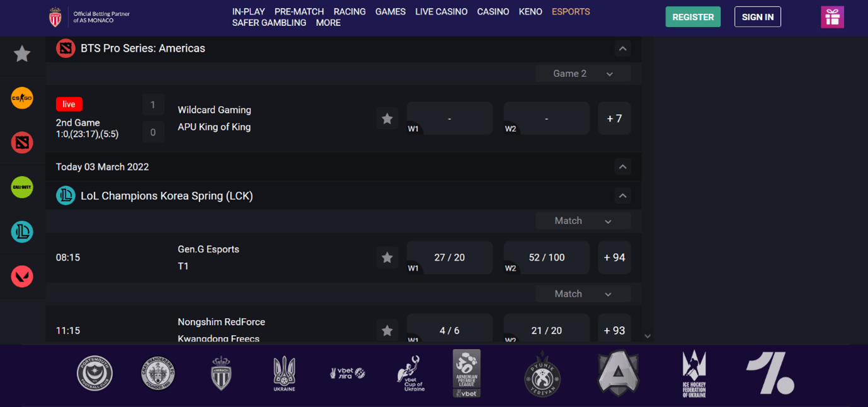Click the Dota icon beside BTS Pro Series: Americas
Image resolution: width=868 pixels, height=407 pixels.
(66, 49)
